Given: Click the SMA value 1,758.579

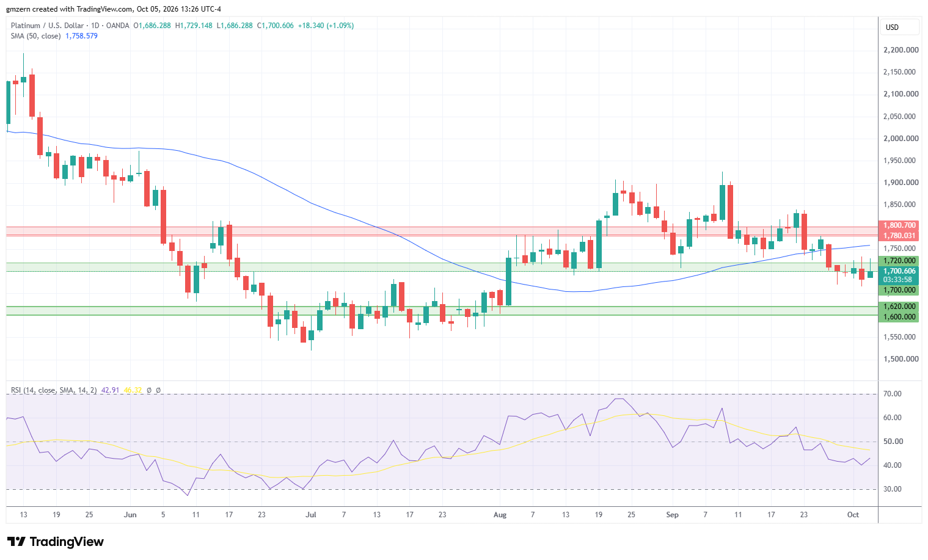Looking at the screenshot, I should pos(81,36).
